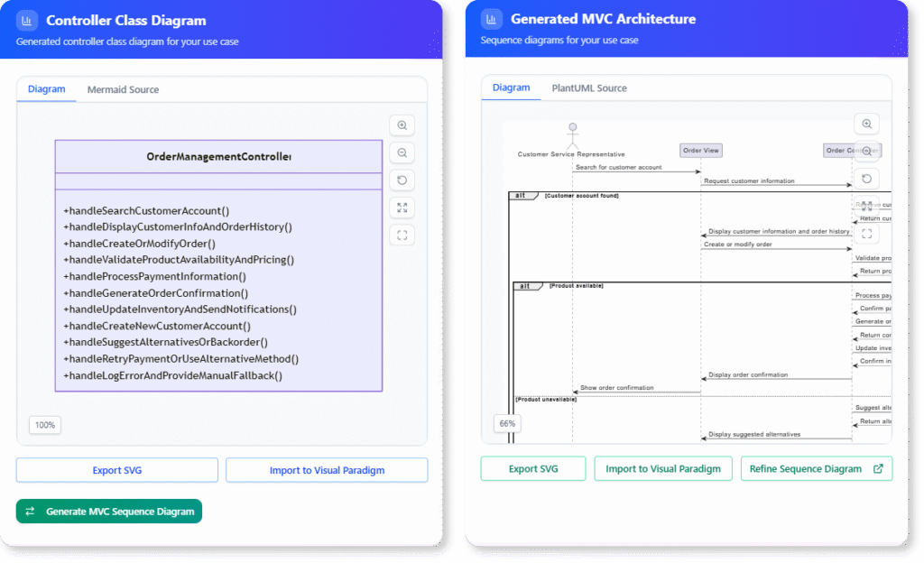Viewport: 924px width, 563px height.
Task: Zoom out of the controller class diagram
Action: coord(401,152)
